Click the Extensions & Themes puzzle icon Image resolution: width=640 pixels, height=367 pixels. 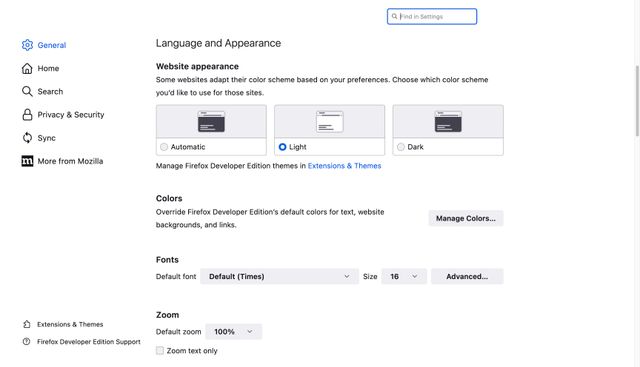tap(27, 324)
